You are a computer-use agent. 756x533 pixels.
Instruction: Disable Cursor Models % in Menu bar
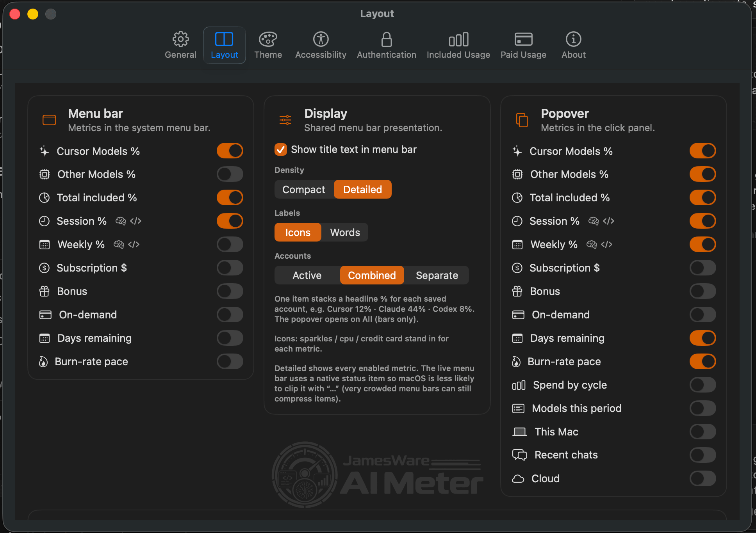230,151
